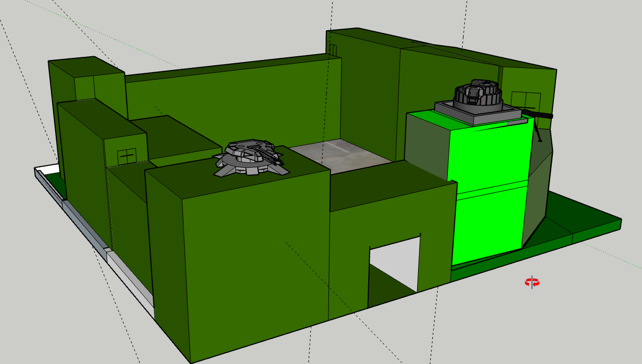Select the small window on the left block
This screenshot has height=364, width=642.
(126, 156)
